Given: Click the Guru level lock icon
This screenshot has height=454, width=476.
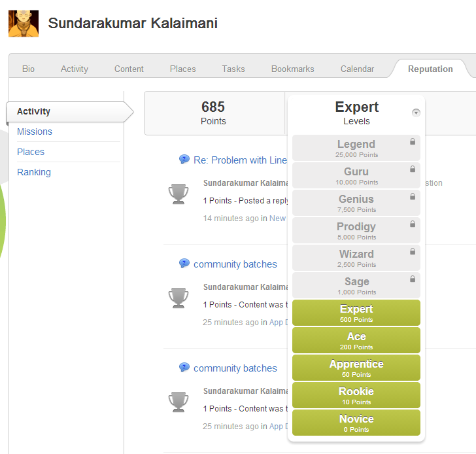Looking at the screenshot, I should pyautogui.click(x=413, y=169).
